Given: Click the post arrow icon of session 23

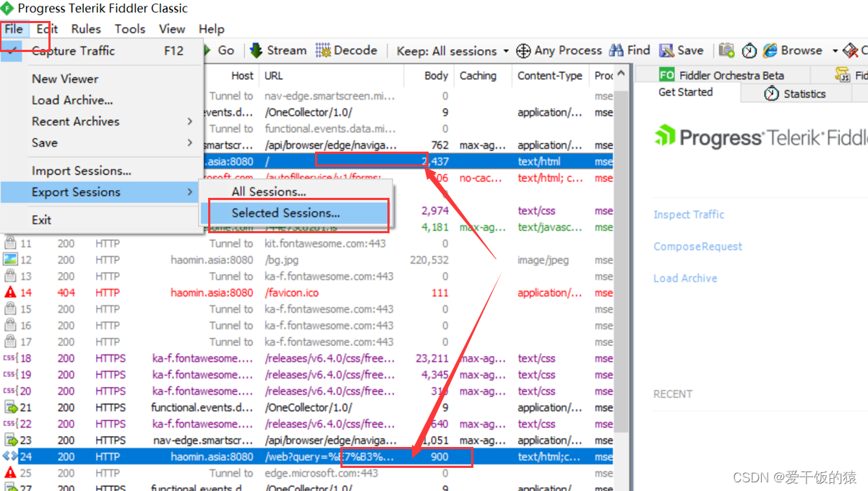Looking at the screenshot, I should click(x=10, y=440).
